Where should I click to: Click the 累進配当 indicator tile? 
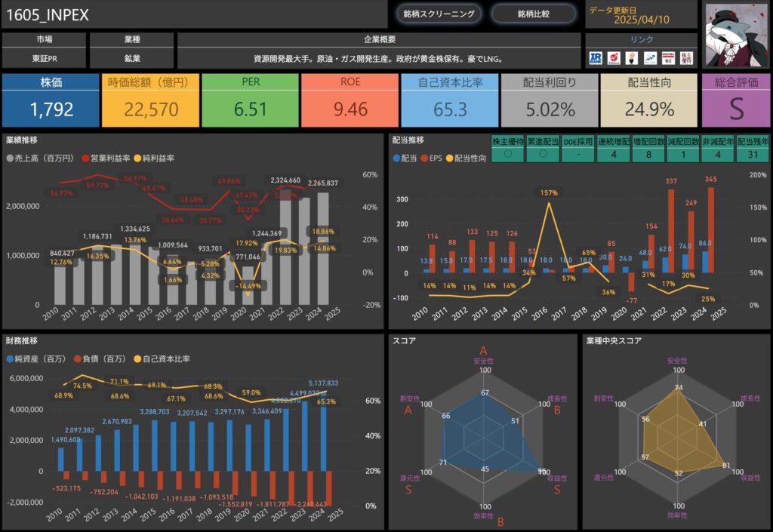coord(543,148)
